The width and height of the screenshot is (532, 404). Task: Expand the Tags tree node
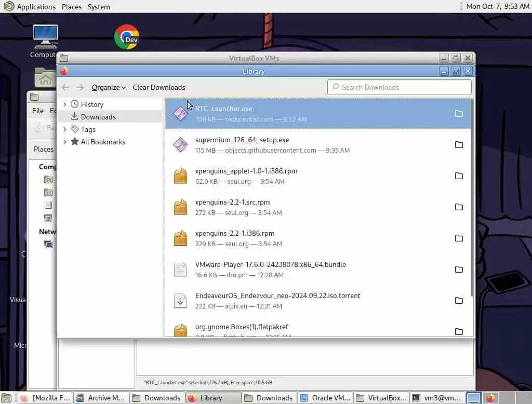(x=65, y=129)
